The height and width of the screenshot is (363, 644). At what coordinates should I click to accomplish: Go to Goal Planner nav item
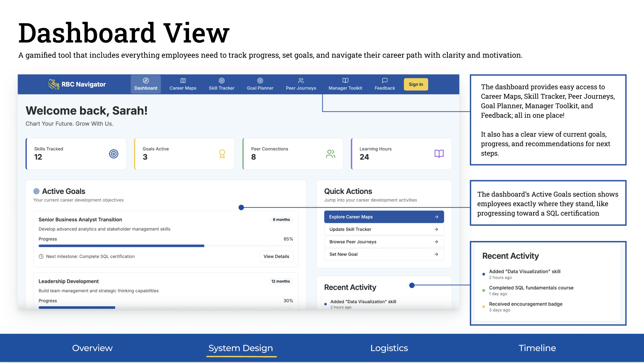pos(260,84)
